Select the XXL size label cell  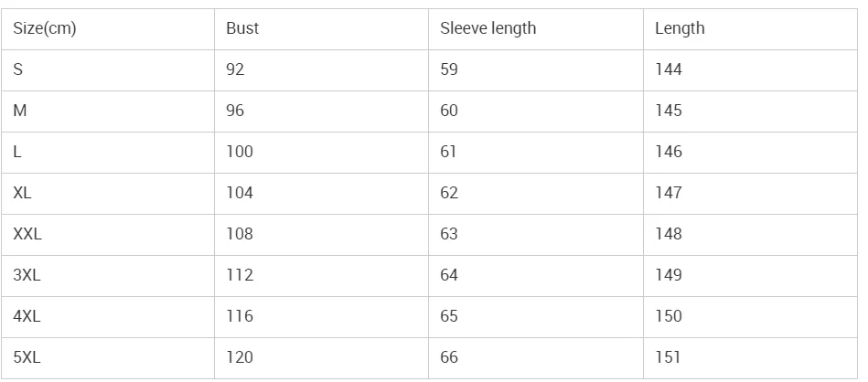pos(27,234)
